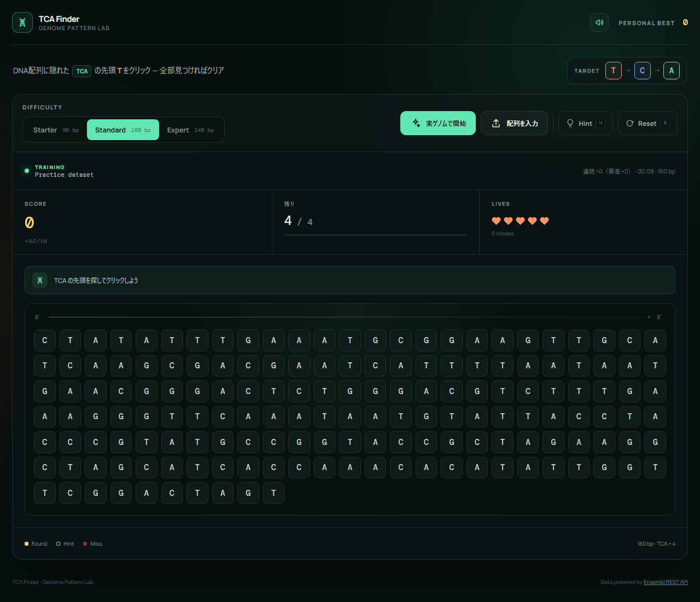Click the Hint legend ring marker
The height and width of the screenshot is (602, 700).
pos(58,543)
